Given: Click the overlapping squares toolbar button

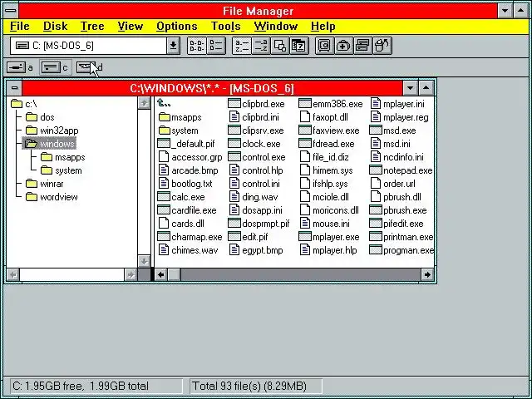Looking at the screenshot, I should coord(280,46).
